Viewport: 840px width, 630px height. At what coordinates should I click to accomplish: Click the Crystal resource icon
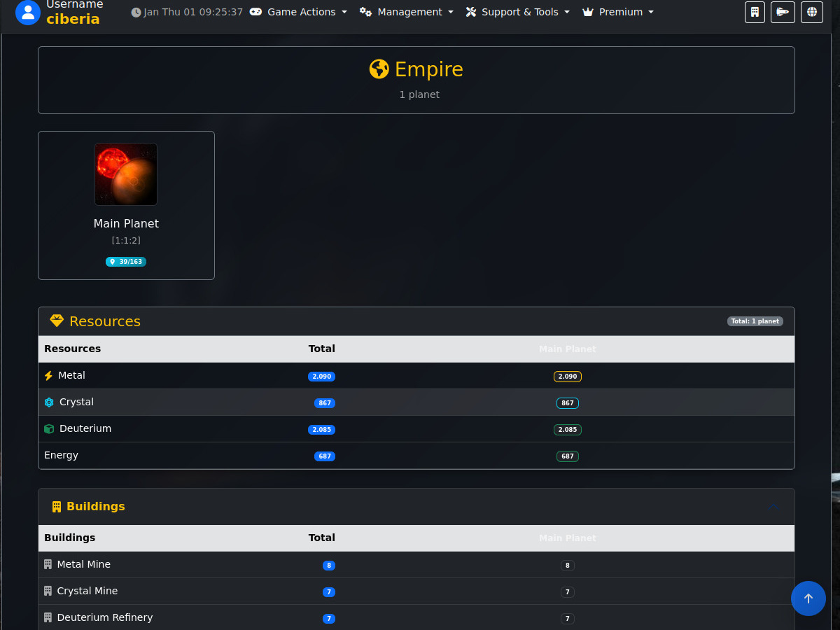(x=49, y=402)
